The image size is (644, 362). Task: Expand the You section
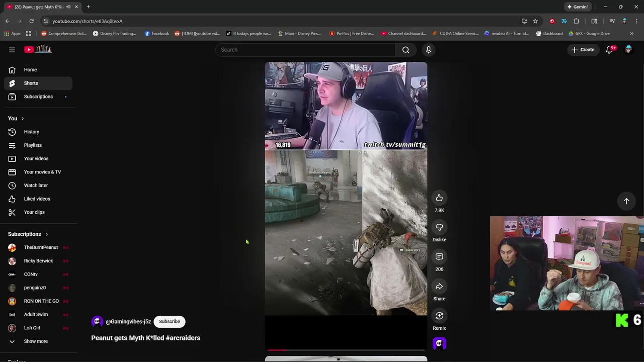[16, 119]
